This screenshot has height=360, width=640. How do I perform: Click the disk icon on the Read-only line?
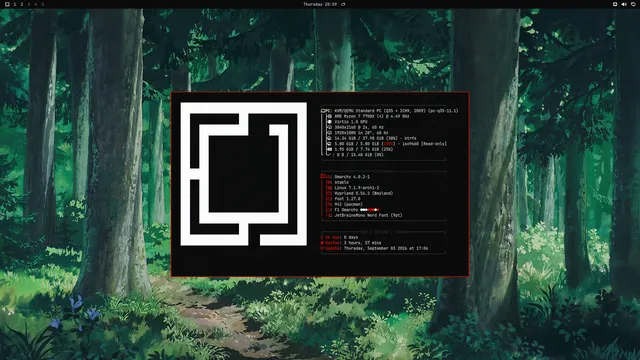point(329,144)
